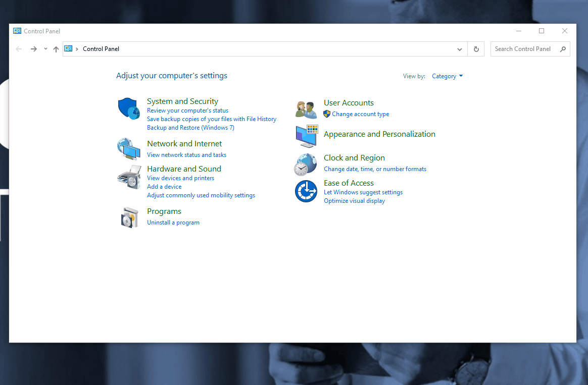Click the Search Control Panel field
Image resolution: width=588 pixels, height=385 pixels.
(x=525, y=49)
